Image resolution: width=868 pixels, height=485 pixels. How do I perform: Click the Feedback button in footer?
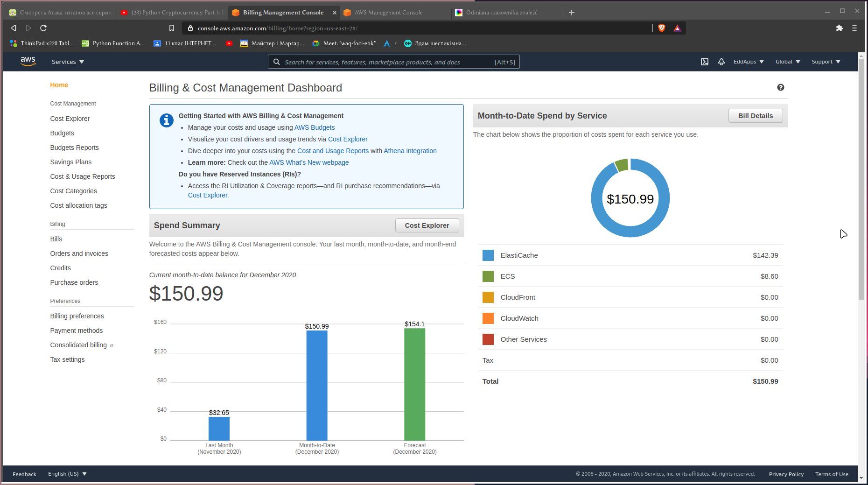point(24,474)
